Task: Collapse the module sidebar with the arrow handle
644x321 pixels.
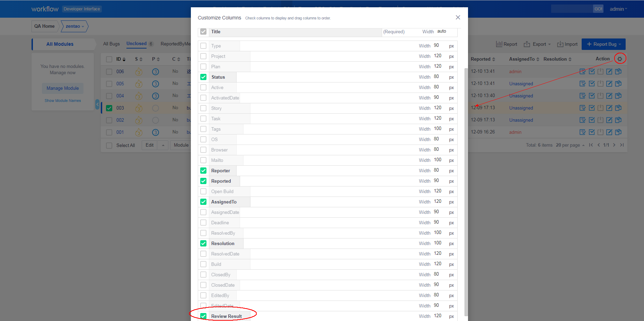Action: tap(97, 104)
